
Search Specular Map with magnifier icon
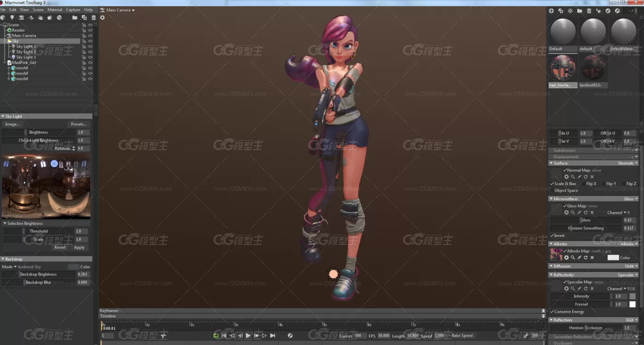click(573, 288)
